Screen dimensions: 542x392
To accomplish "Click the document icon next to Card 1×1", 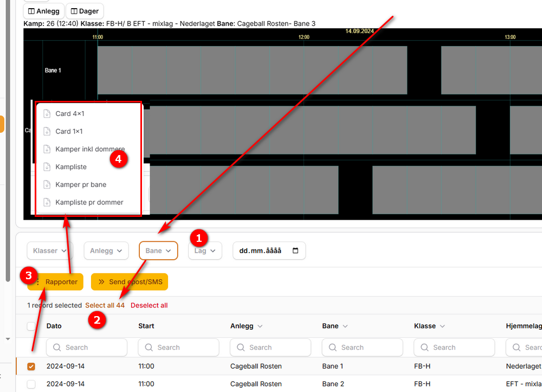I will [47, 131].
